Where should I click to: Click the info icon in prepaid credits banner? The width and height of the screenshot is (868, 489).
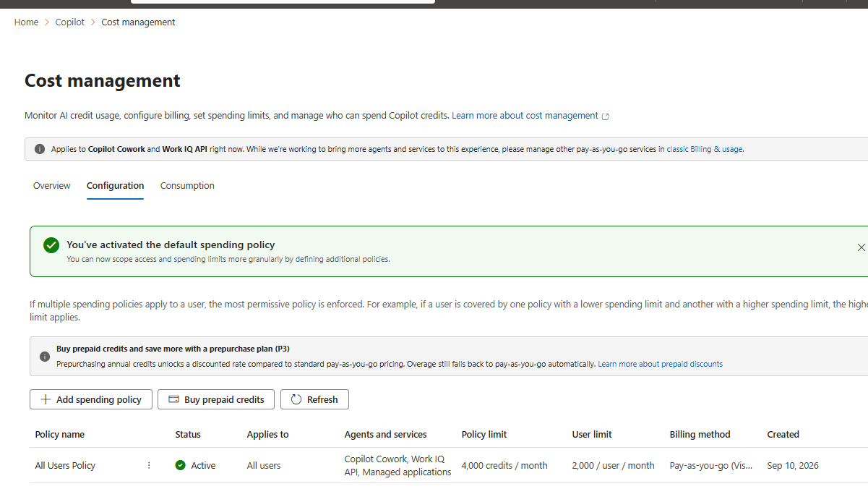tap(45, 357)
